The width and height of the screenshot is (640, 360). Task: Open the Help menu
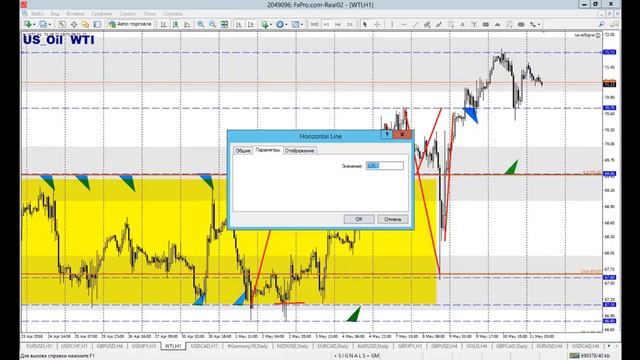[173, 13]
